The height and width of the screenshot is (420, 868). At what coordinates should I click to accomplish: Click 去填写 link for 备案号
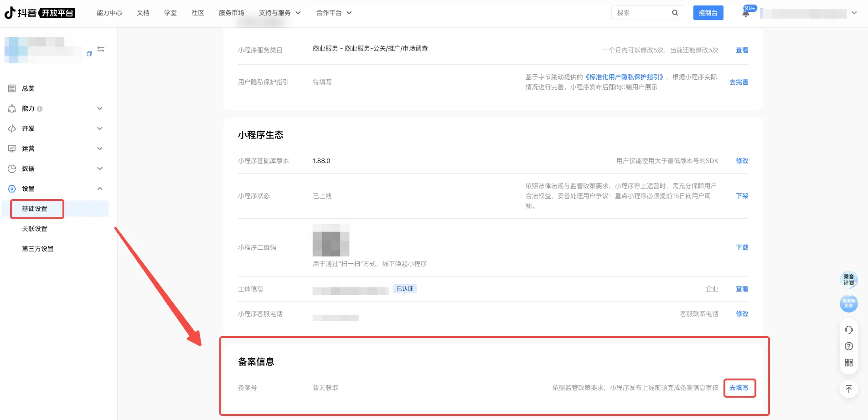point(739,388)
